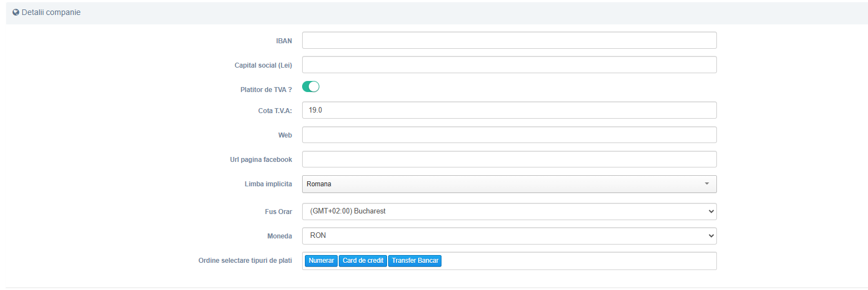Click the Ordine selectare tipuri de plati label

245,261
